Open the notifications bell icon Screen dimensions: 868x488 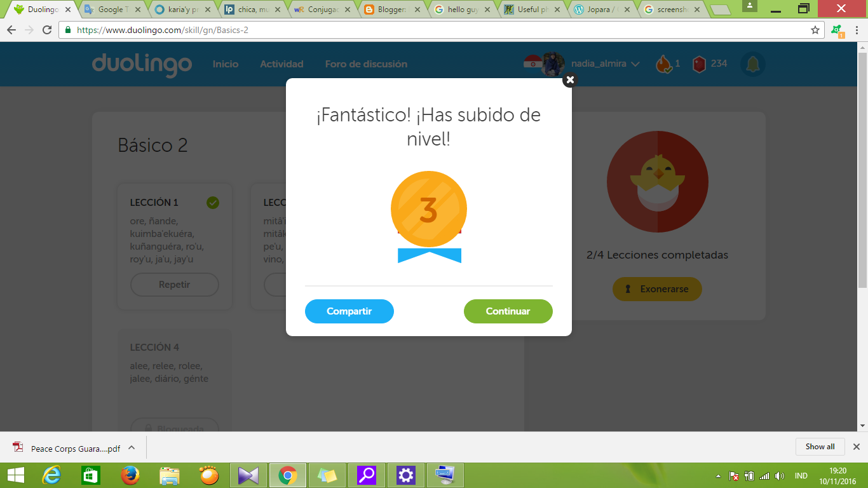point(752,64)
